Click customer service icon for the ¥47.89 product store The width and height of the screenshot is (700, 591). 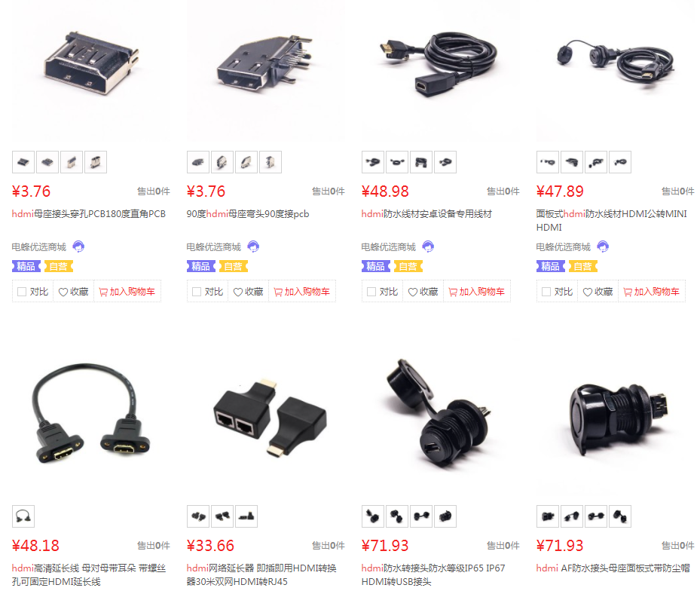[603, 247]
